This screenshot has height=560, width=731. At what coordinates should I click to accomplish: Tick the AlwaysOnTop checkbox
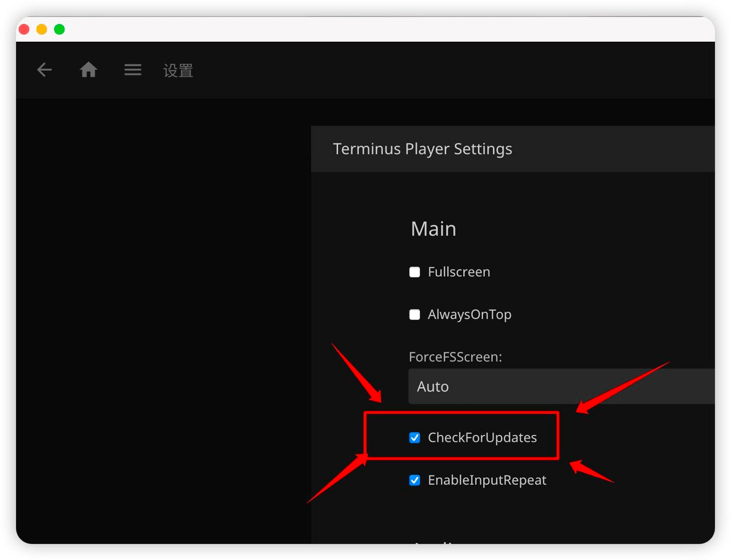tap(415, 315)
